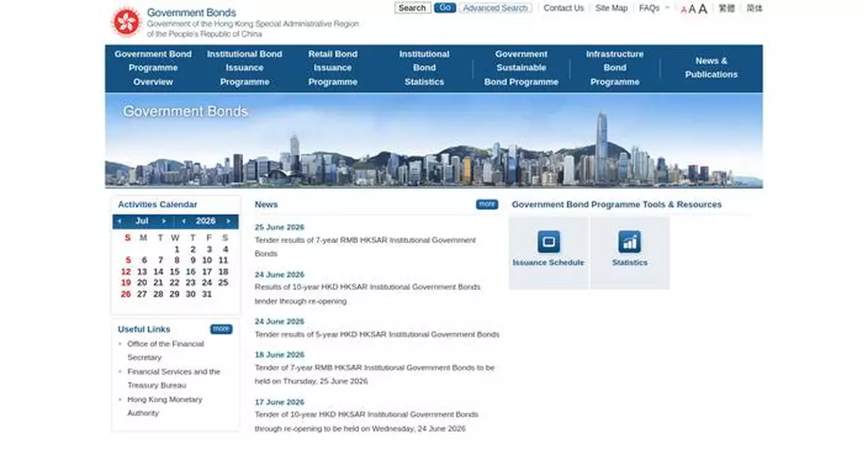Open Financial Services and the Treasury Bureau link
This screenshot has height=455, width=868.
(174, 378)
